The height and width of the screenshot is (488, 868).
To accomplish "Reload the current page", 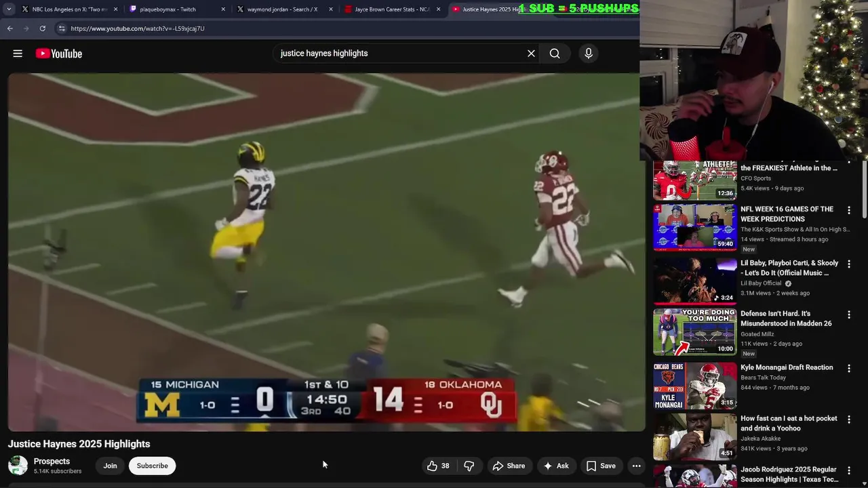I will point(42,28).
